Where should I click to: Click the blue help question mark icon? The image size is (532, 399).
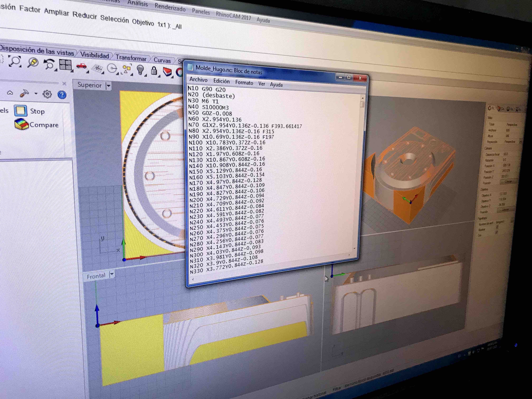click(62, 95)
